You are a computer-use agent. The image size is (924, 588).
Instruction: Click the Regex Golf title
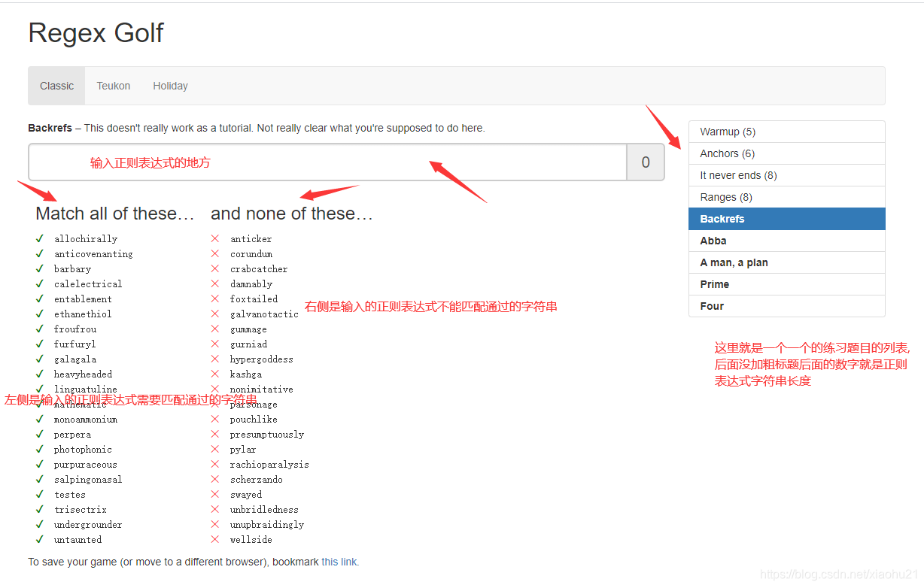[96, 33]
